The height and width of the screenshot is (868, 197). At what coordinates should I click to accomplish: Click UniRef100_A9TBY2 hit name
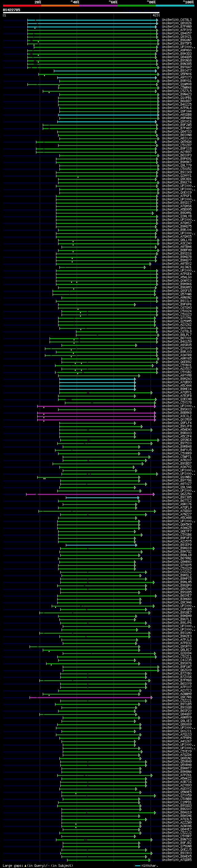[x=177, y=264]
